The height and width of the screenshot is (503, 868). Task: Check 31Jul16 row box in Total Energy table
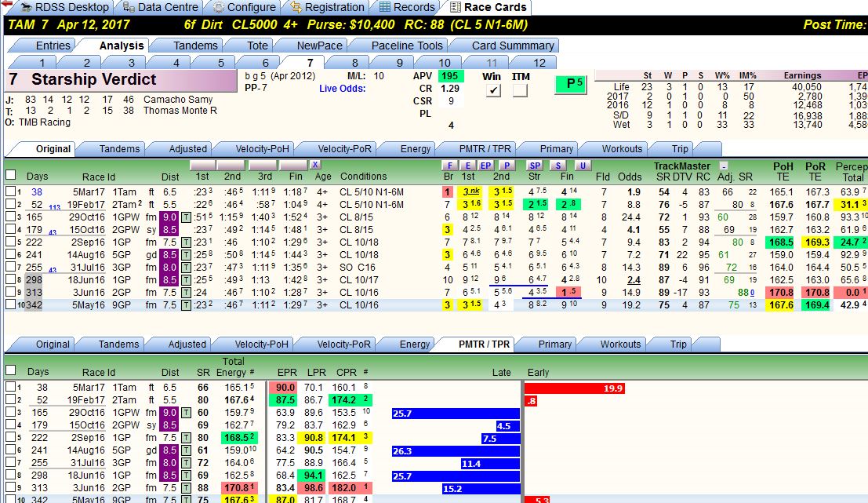pos(10,462)
